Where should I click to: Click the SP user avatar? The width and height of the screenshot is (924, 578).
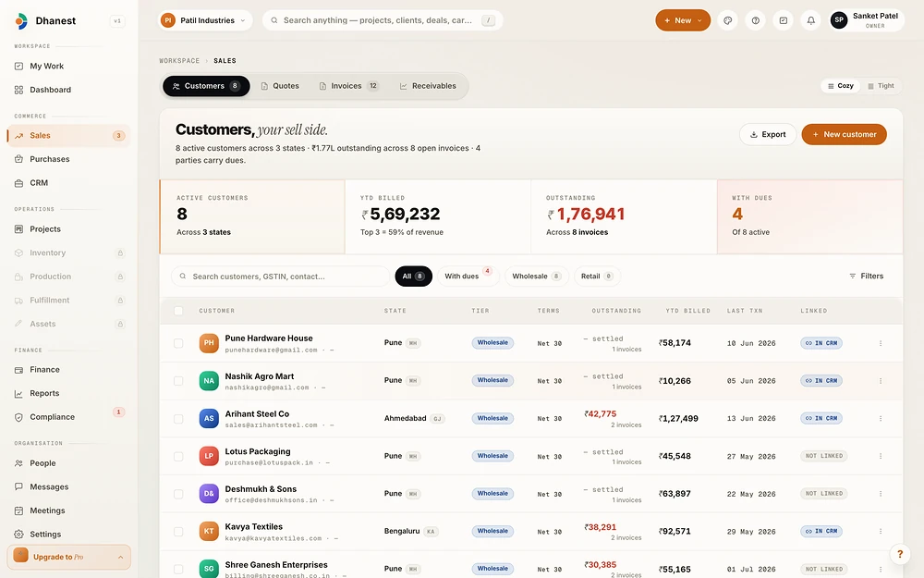839,20
